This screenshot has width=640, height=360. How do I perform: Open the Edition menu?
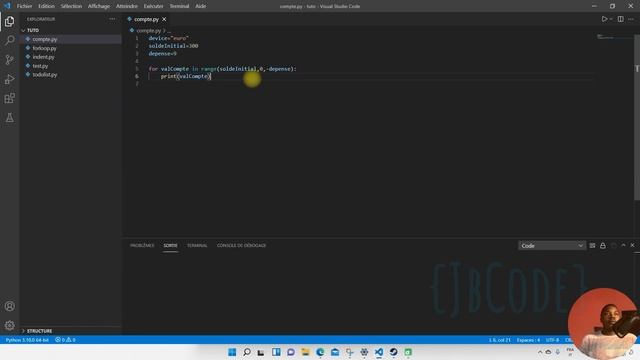(46, 6)
